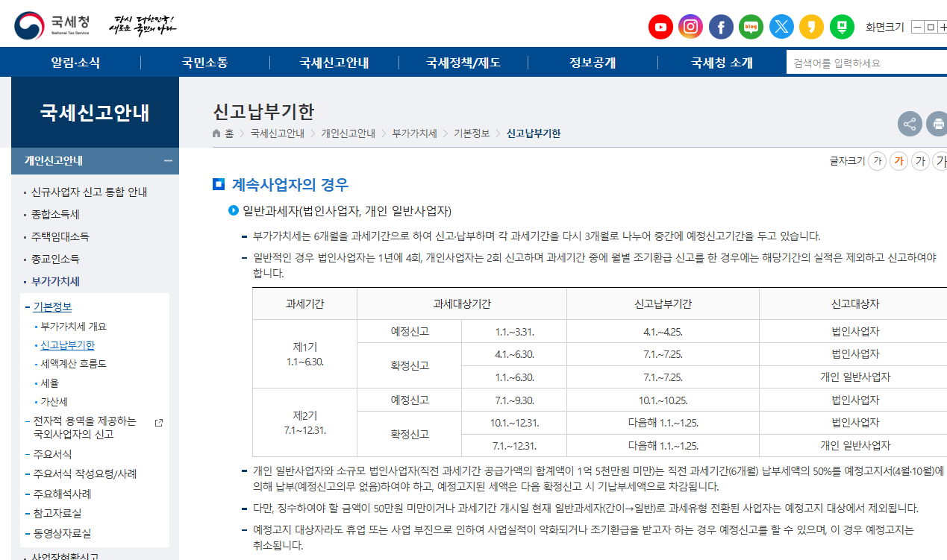Viewport: 947px width, 560px height.
Task: Go to 국세신고안내 in breadcrumb
Action: tap(278, 133)
